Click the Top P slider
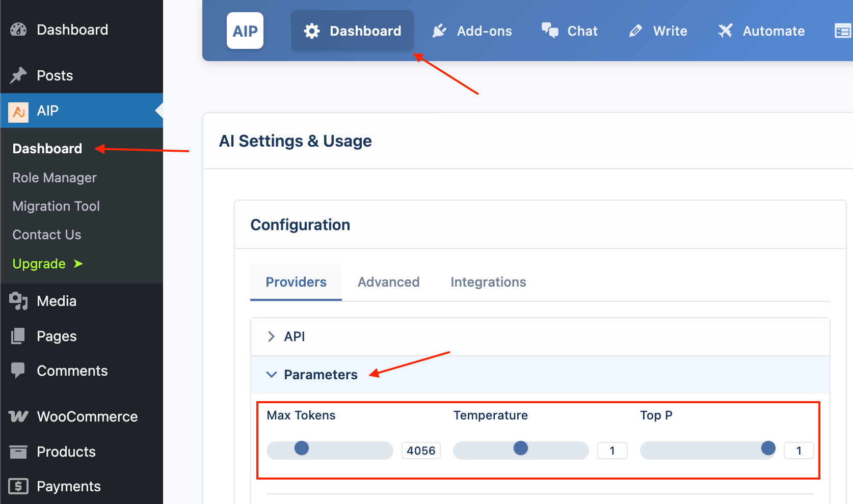This screenshot has width=853, height=504. (708, 450)
